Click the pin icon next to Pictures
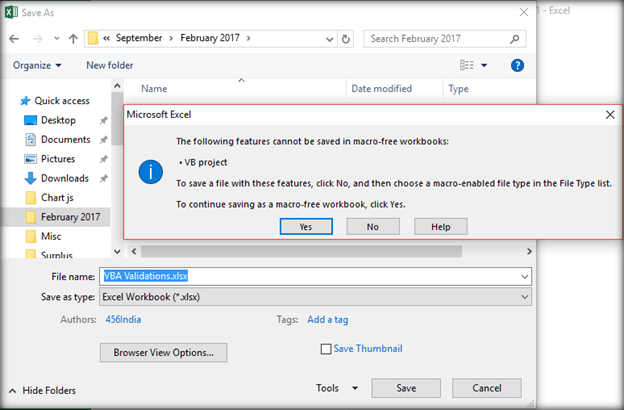624x410 pixels. pyautogui.click(x=103, y=159)
